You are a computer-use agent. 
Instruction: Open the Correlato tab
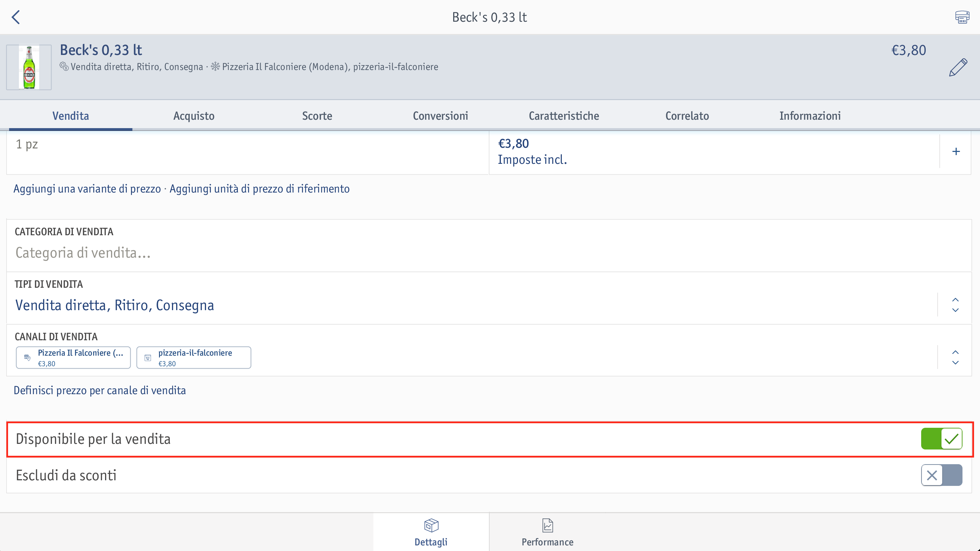click(687, 116)
